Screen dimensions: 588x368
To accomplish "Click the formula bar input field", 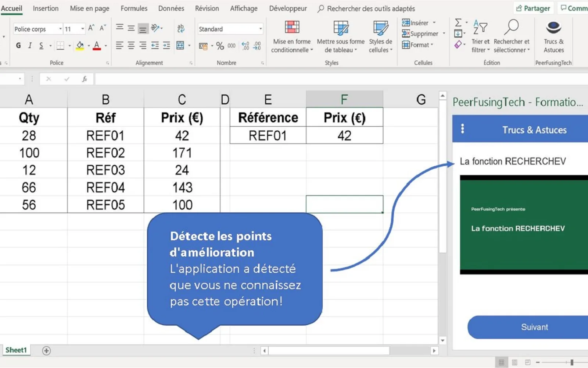I will point(341,79).
